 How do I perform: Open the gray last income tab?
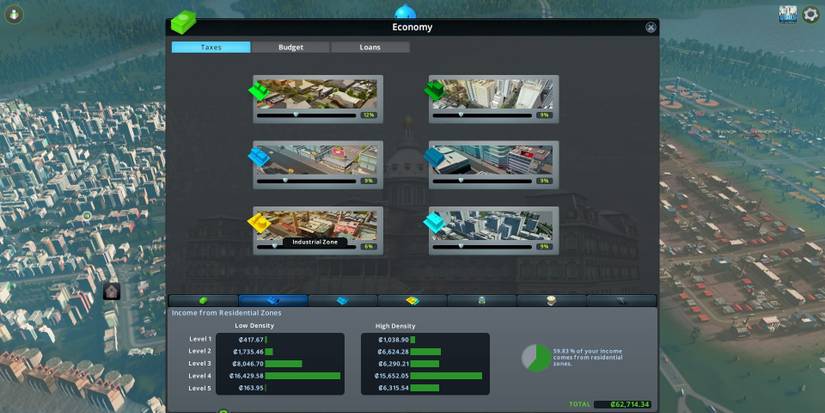(621, 300)
